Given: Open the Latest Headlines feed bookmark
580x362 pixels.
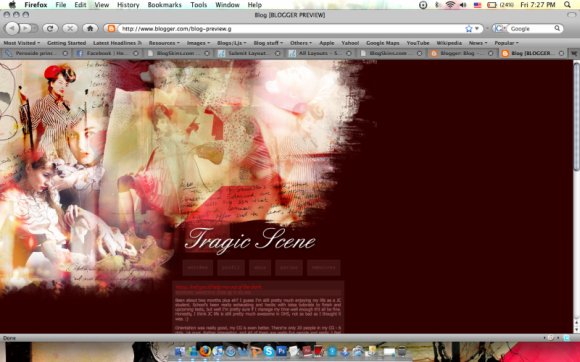Looking at the screenshot, I should [117, 43].
